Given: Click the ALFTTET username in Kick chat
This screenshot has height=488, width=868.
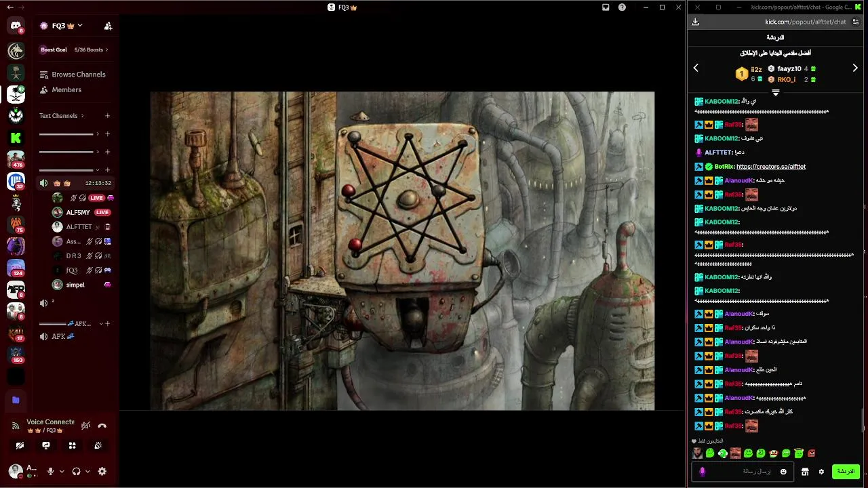Looking at the screenshot, I should 718,152.
